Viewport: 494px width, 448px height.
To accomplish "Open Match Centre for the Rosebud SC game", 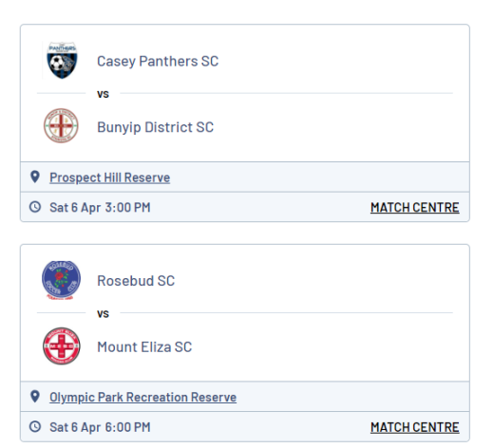I will click(x=415, y=427).
